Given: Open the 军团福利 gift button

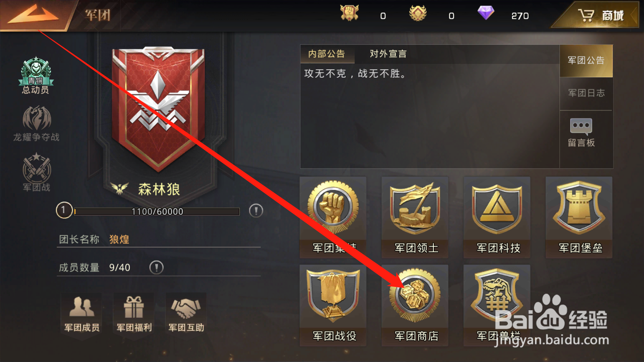Looking at the screenshot, I should tap(134, 313).
